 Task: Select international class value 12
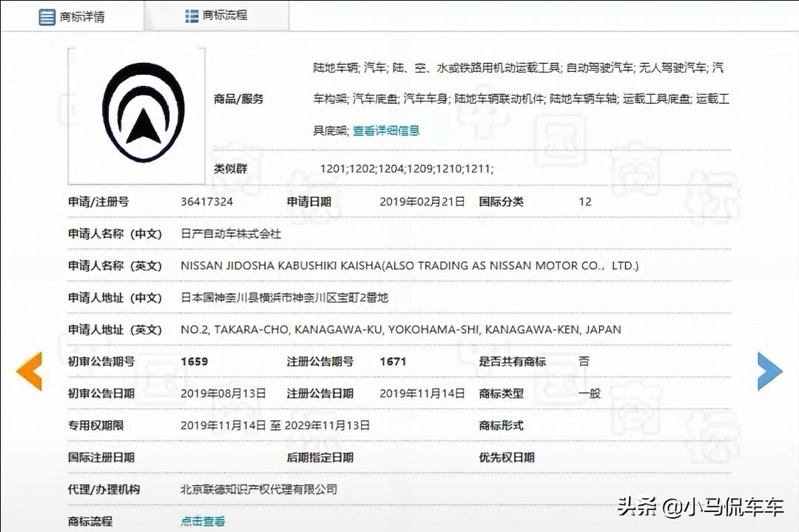coord(585,202)
